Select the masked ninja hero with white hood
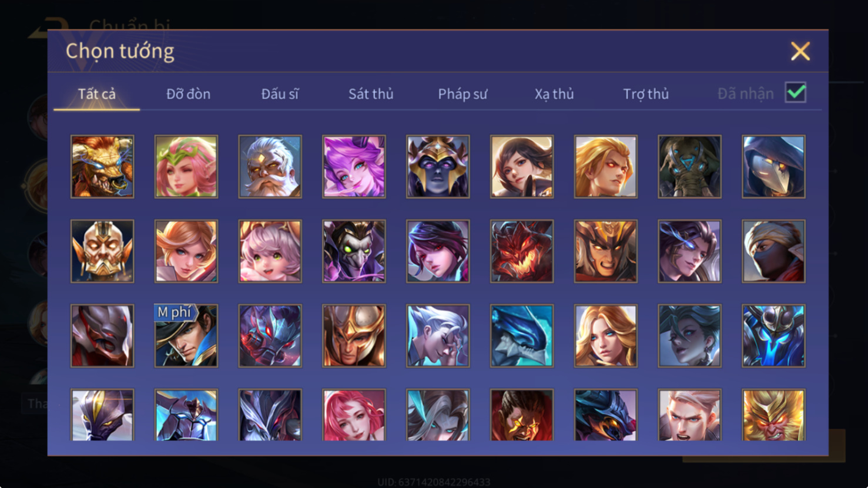 (773, 251)
